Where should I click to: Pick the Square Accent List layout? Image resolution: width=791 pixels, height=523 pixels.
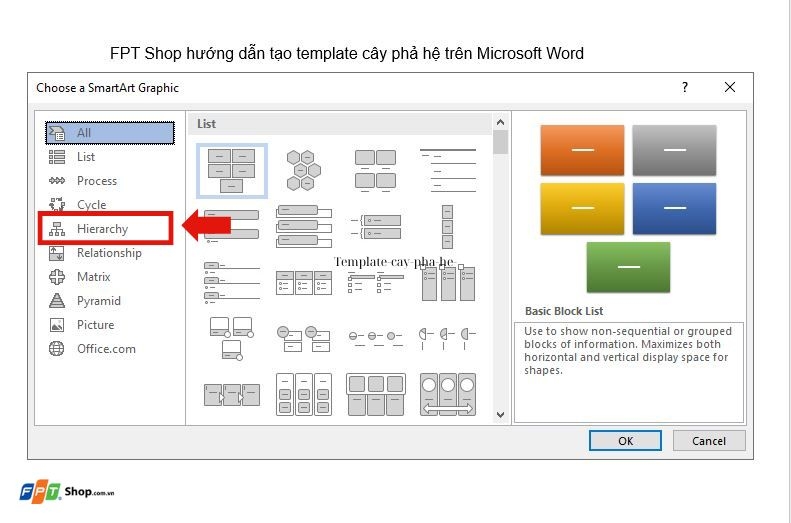point(375,282)
